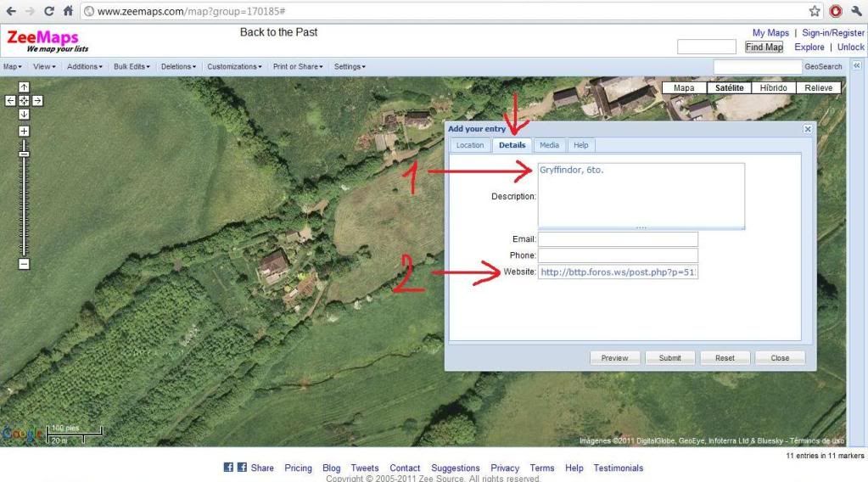
Task: Zoom in with the plus button
Action: click(x=24, y=132)
